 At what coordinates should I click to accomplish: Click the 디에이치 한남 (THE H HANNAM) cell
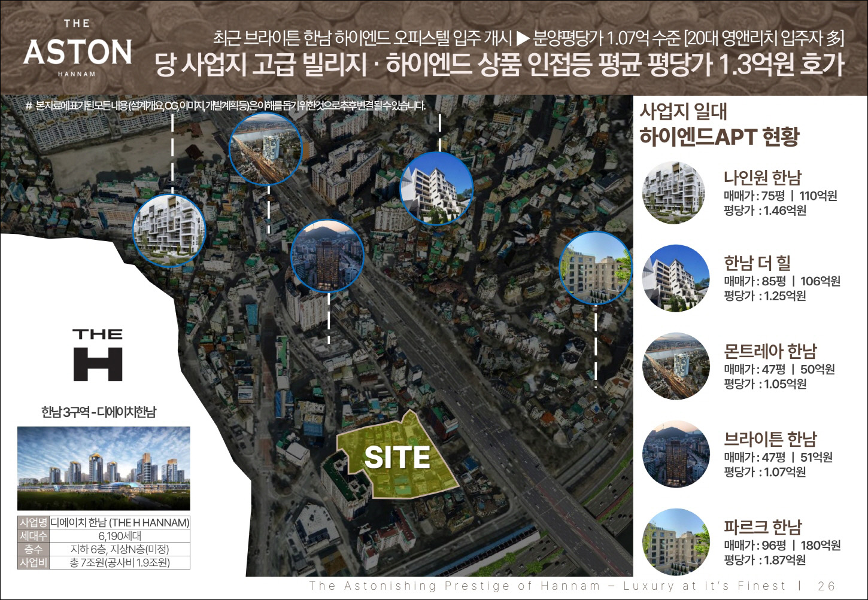119,523
